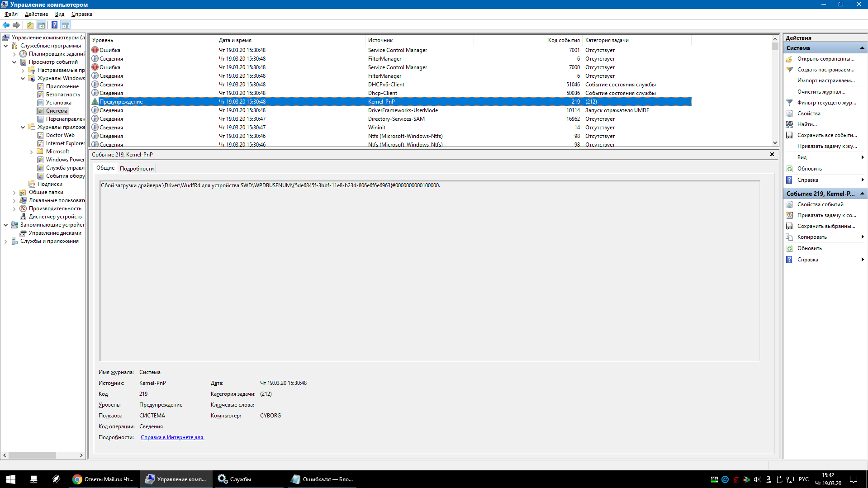Click tree pane horizontal scrollbar right arrow
This screenshot has height=488, width=868.
click(81, 455)
